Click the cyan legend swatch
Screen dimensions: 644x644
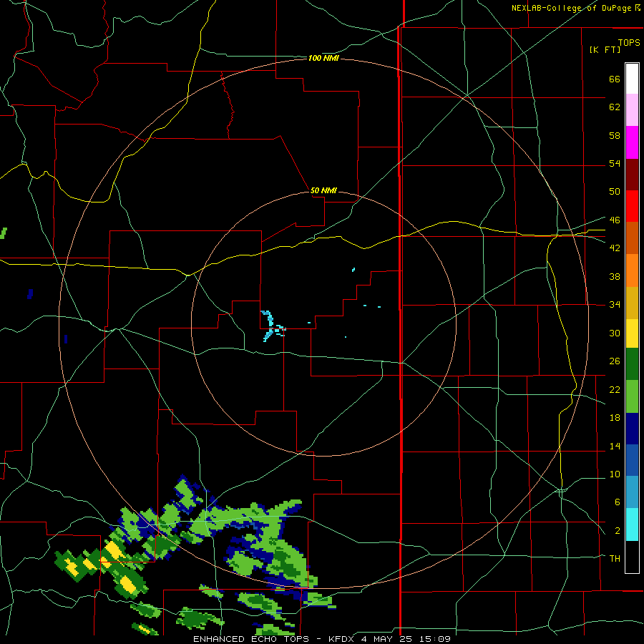[x=632, y=524]
